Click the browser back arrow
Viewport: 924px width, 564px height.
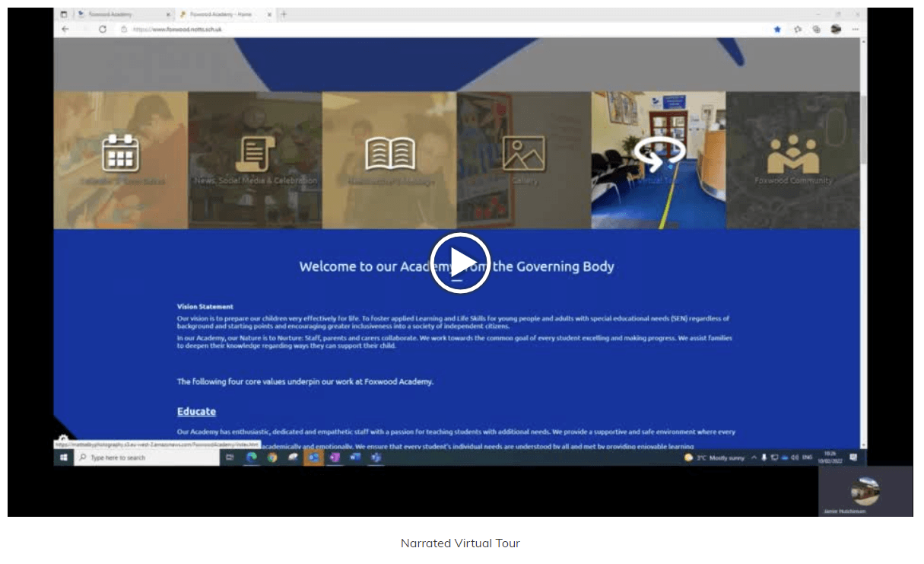pos(65,29)
